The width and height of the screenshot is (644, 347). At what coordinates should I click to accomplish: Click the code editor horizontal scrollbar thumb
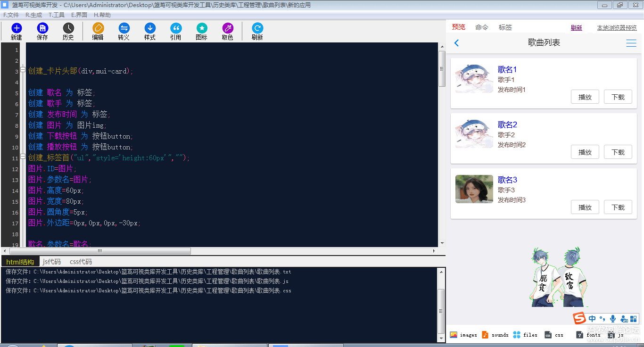pos(100,251)
